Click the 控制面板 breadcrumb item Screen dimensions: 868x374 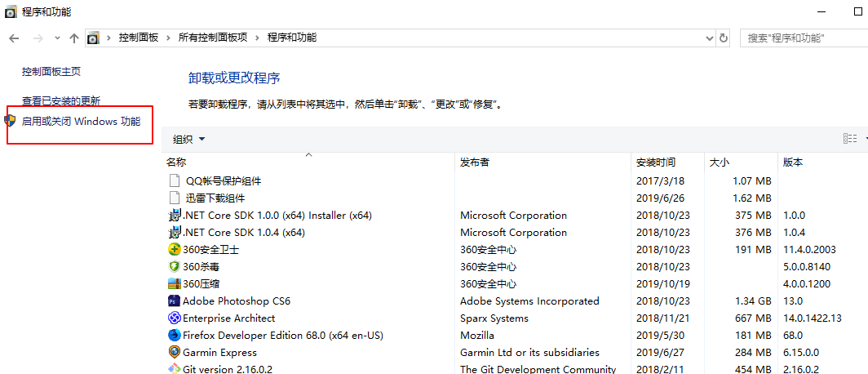[x=139, y=38]
